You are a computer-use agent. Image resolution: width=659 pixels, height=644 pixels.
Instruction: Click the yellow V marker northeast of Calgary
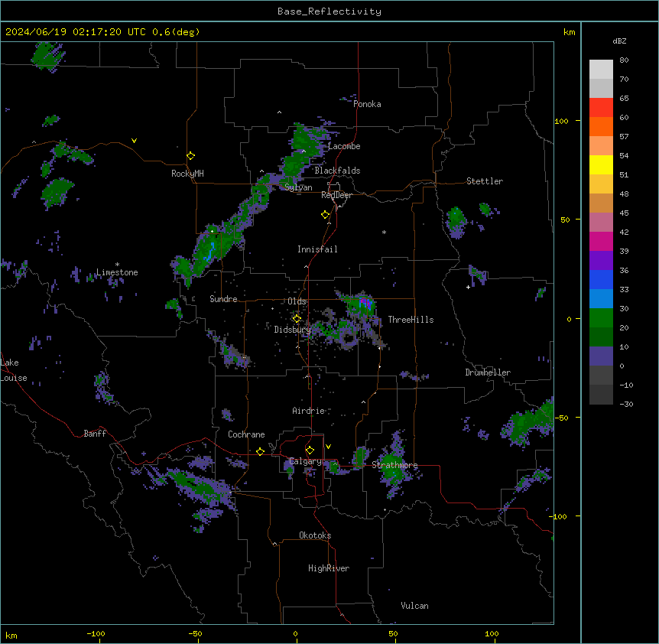(328, 447)
